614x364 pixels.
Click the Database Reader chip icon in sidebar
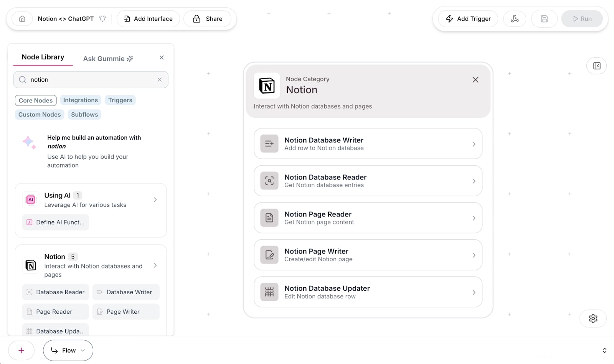[29, 292]
